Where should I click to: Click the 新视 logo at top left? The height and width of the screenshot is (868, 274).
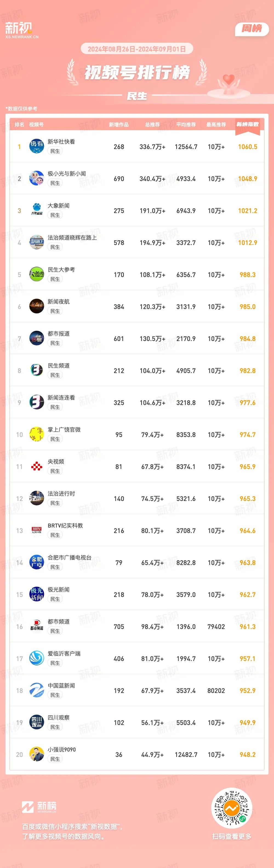[x=22, y=30]
